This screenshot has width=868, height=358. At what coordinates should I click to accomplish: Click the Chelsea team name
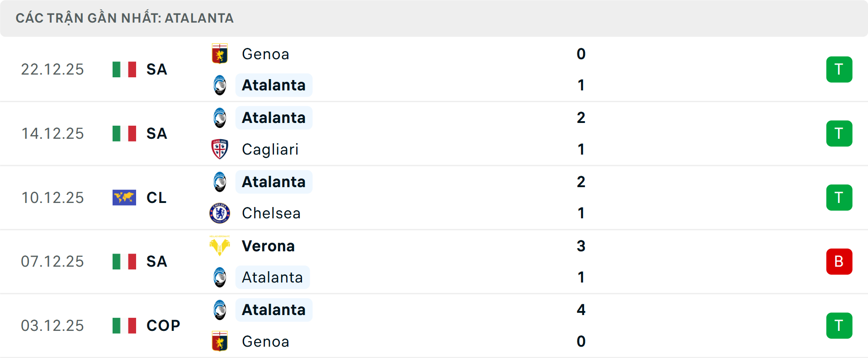(271, 213)
